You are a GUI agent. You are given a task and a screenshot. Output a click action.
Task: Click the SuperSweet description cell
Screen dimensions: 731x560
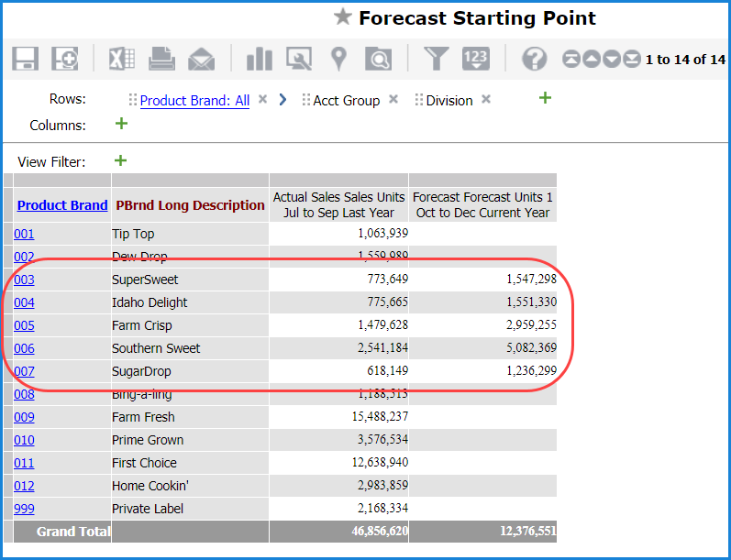[x=190, y=280]
